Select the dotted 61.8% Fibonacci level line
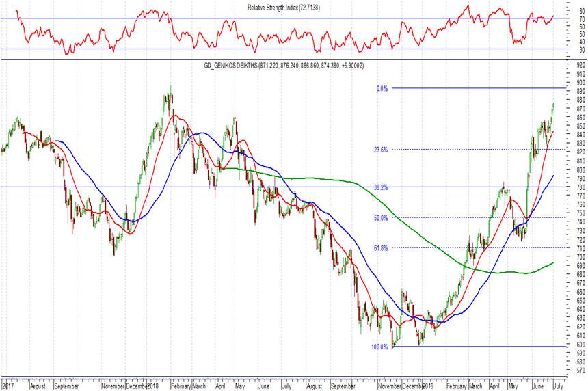 tap(479, 247)
